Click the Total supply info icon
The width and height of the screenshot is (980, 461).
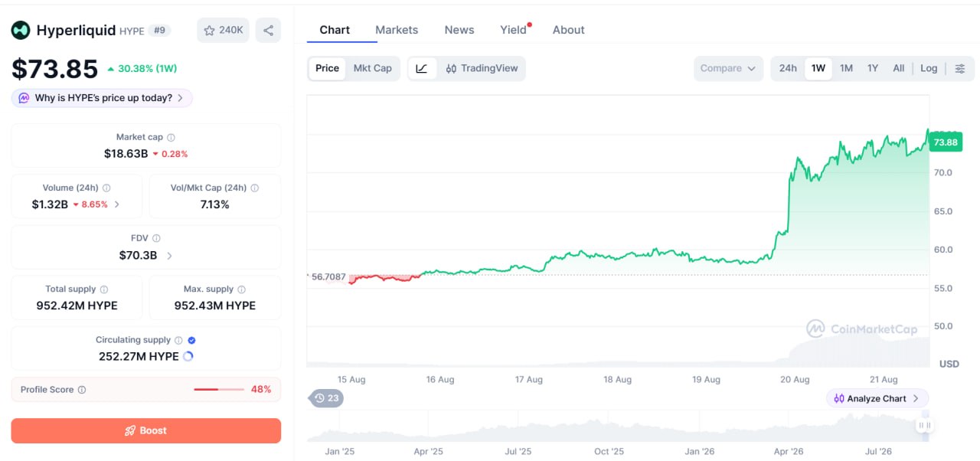tap(104, 289)
